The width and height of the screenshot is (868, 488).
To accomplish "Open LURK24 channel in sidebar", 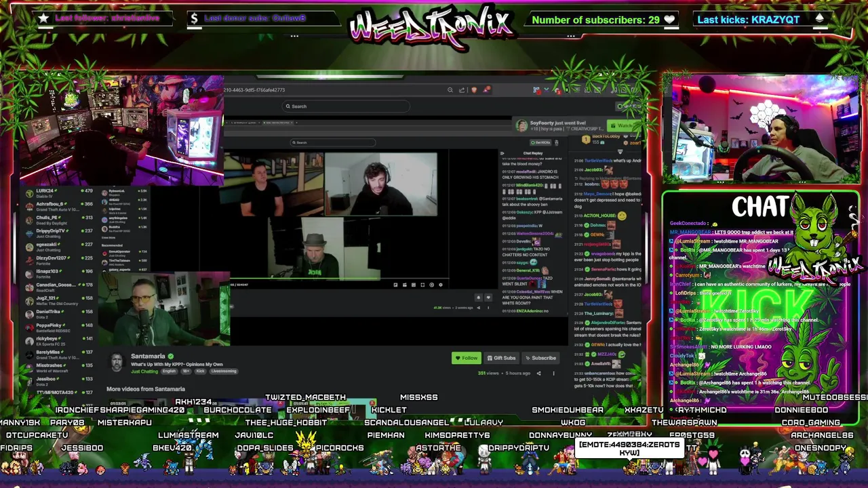I will pos(59,193).
